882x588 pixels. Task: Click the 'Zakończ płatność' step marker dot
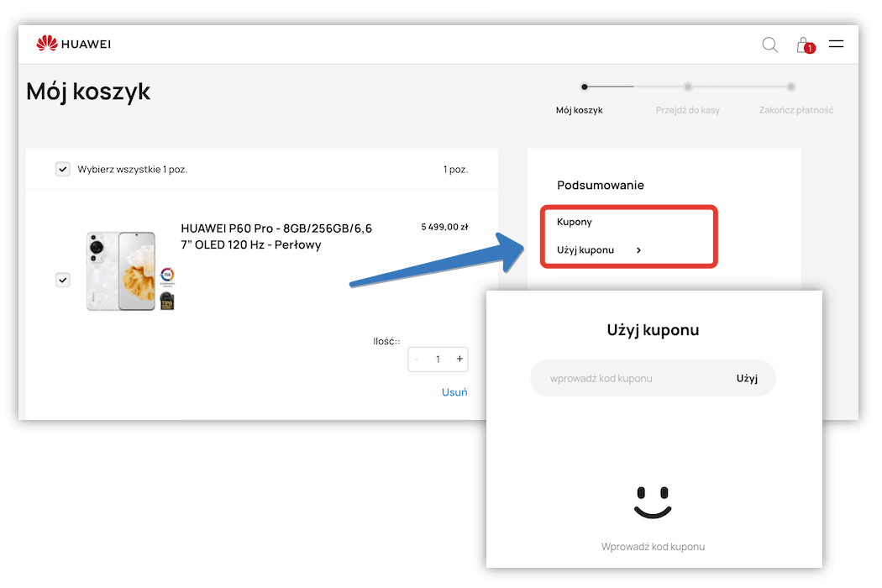pos(791,87)
